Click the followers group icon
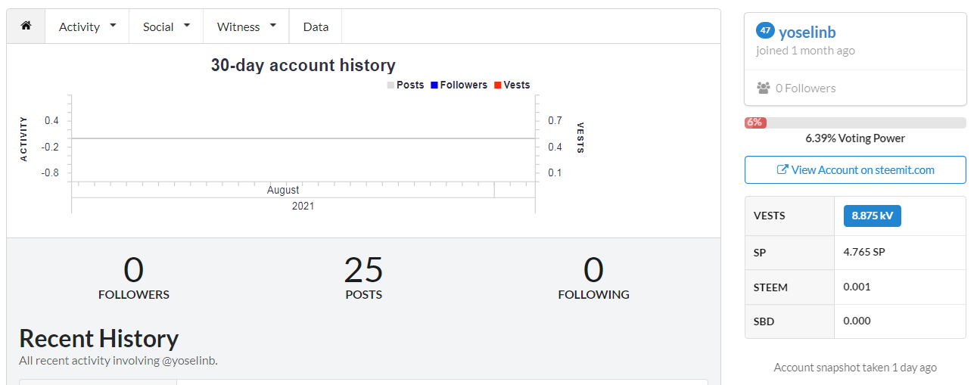The height and width of the screenshot is (385, 980). 763,88
